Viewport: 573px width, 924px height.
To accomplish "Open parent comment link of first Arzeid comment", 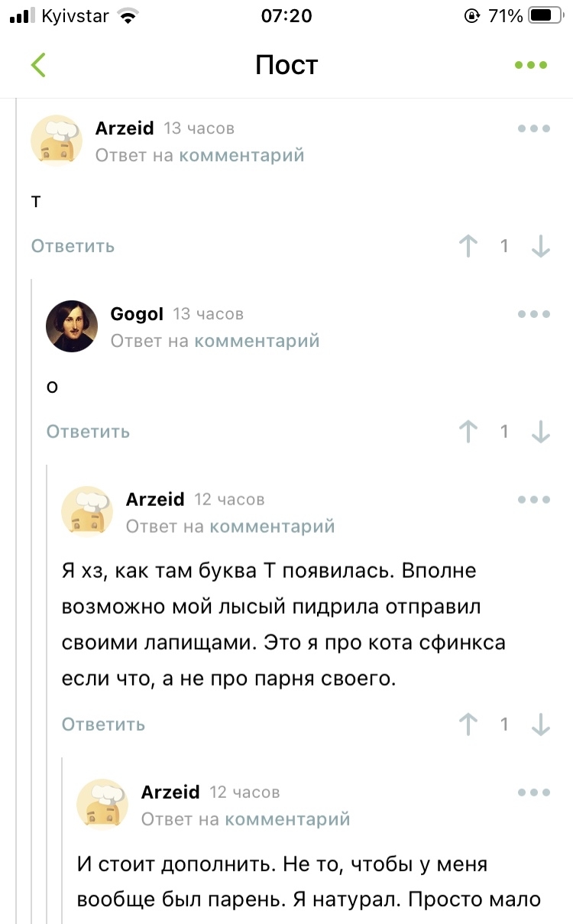I will point(241,155).
